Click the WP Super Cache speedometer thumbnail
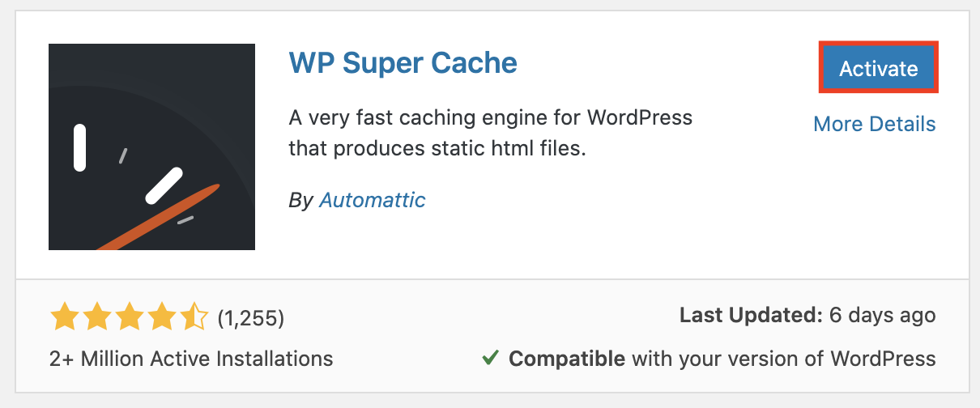 [x=151, y=147]
